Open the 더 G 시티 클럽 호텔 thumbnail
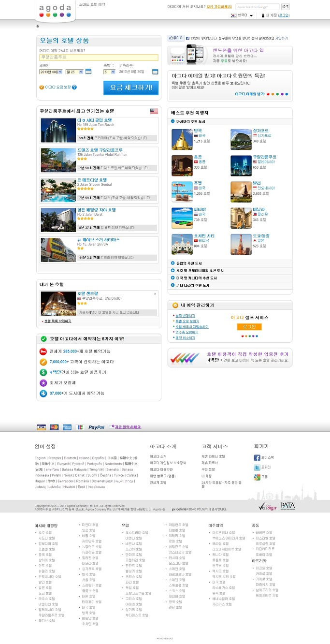The image size is (330, 644). pyautogui.click(x=57, y=130)
